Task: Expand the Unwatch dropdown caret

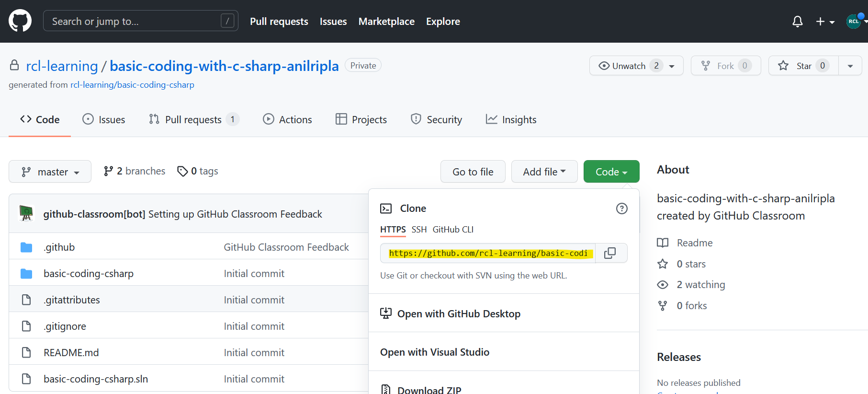Action: [672, 66]
